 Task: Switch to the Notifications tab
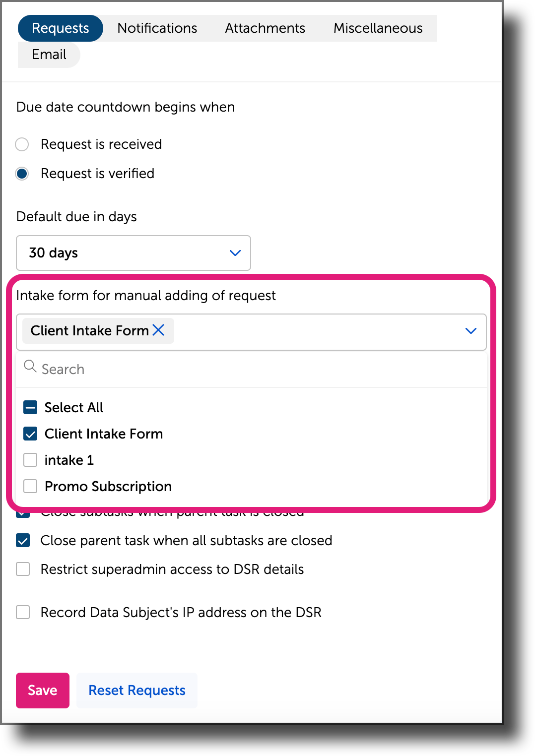coord(157,28)
